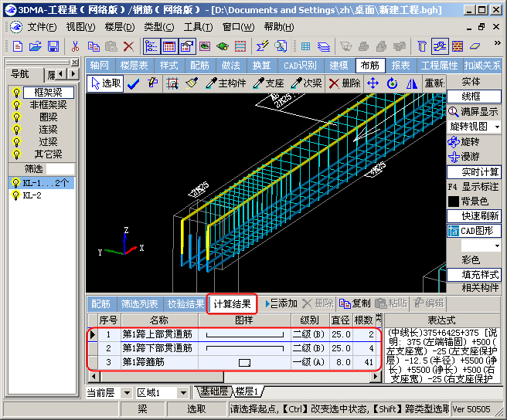Toggle light bulb for 非框架梁
The image size is (507, 420).
pos(16,105)
